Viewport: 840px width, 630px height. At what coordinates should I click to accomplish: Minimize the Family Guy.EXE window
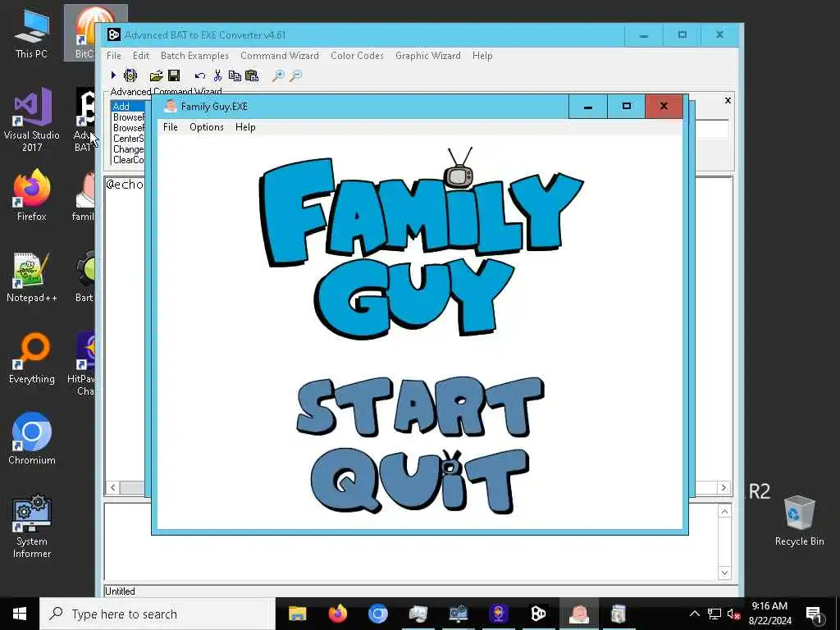(x=588, y=107)
